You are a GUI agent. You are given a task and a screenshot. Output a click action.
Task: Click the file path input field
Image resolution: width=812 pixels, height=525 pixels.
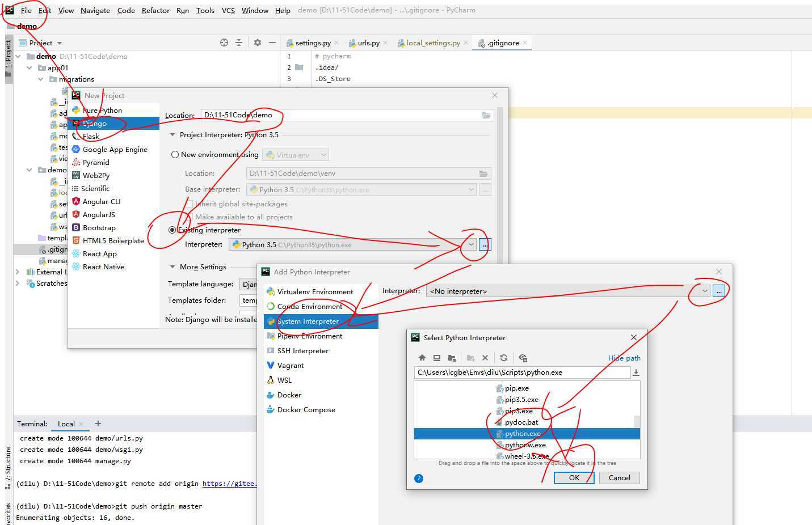pyautogui.click(x=522, y=372)
